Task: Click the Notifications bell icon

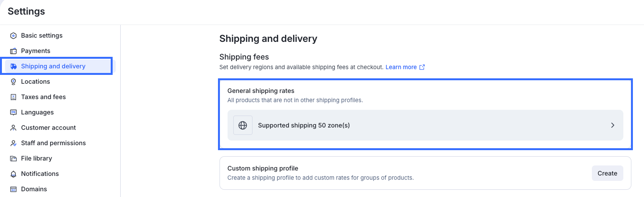Action: 13,174
